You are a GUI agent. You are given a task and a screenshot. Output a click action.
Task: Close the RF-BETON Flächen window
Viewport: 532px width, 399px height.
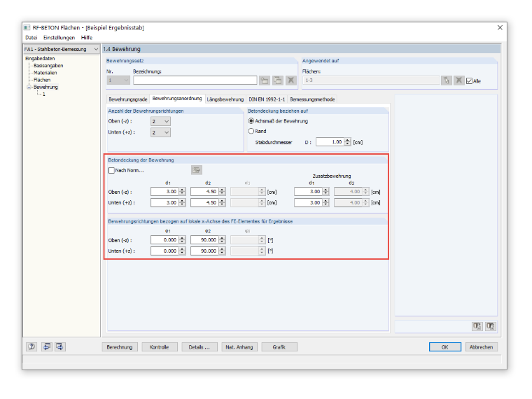pyautogui.click(x=500, y=28)
